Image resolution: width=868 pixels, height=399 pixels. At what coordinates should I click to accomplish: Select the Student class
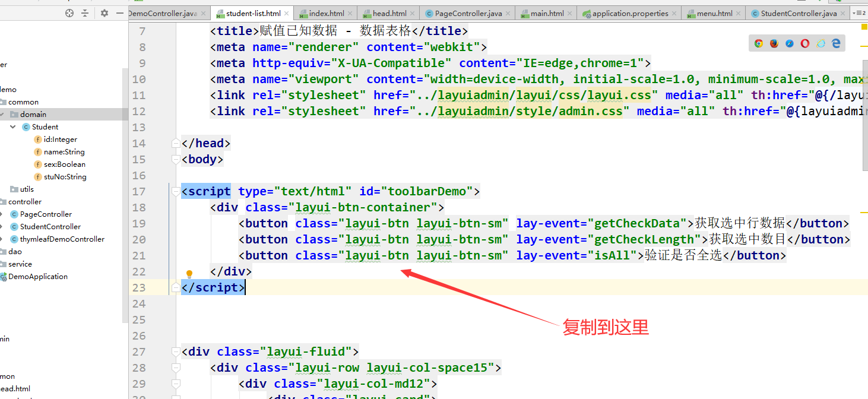[x=45, y=127]
